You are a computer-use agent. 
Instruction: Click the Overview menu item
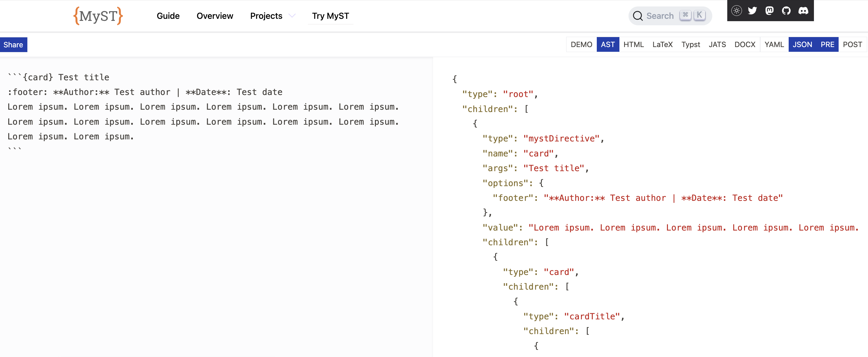pos(215,16)
